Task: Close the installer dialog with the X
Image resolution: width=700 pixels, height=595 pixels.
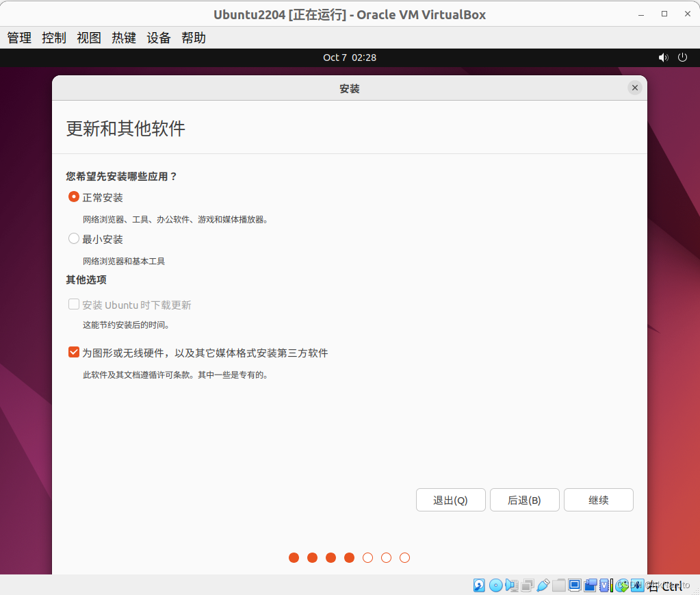Action: coord(635,88)
